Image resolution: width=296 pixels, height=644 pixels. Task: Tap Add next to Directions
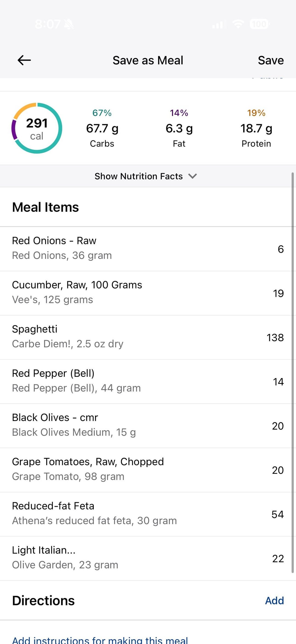coord(274,600)
